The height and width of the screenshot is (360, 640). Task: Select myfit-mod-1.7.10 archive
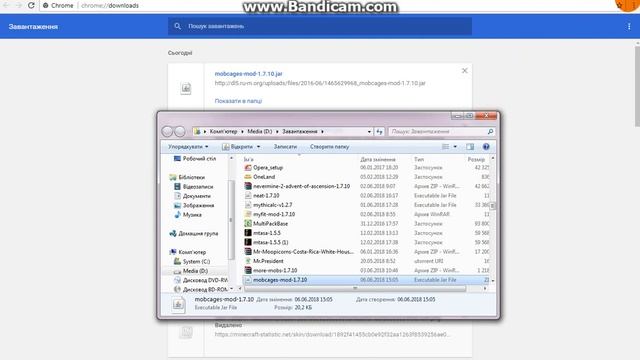coord(269,214)
